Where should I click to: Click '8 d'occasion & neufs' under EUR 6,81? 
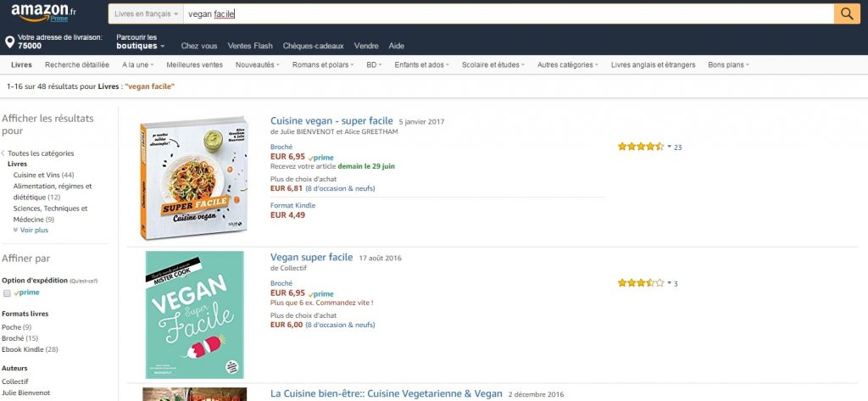click(340, 188)
